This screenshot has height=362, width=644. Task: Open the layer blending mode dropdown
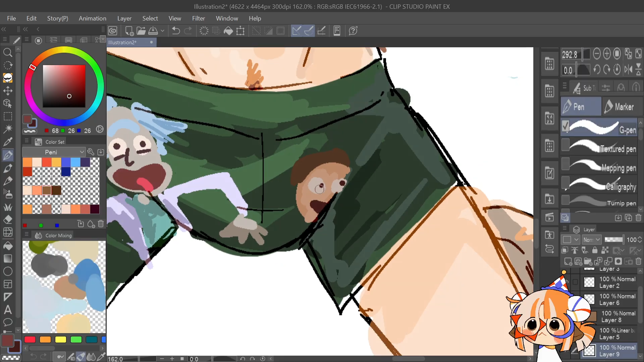pyautogui.click(x=591, y=240)
